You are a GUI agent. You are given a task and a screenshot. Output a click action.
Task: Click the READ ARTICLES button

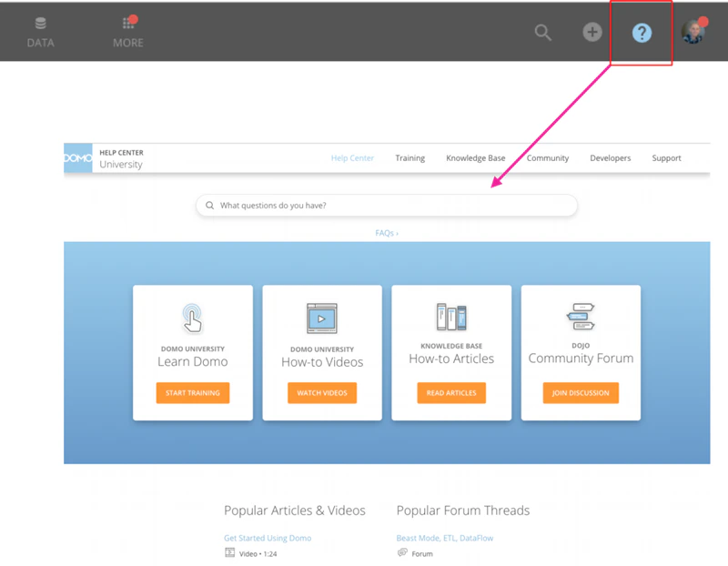pyautogui.click(x=451, y=393)
